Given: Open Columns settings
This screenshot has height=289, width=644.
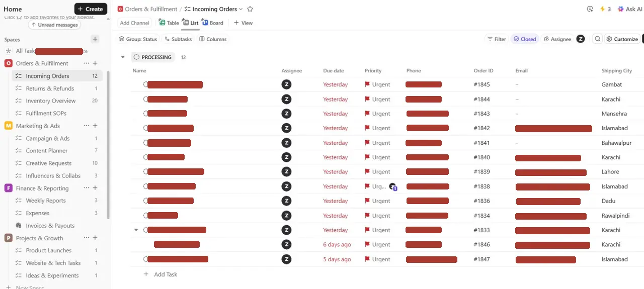Looking at the screenshot, I should (213, 39).
